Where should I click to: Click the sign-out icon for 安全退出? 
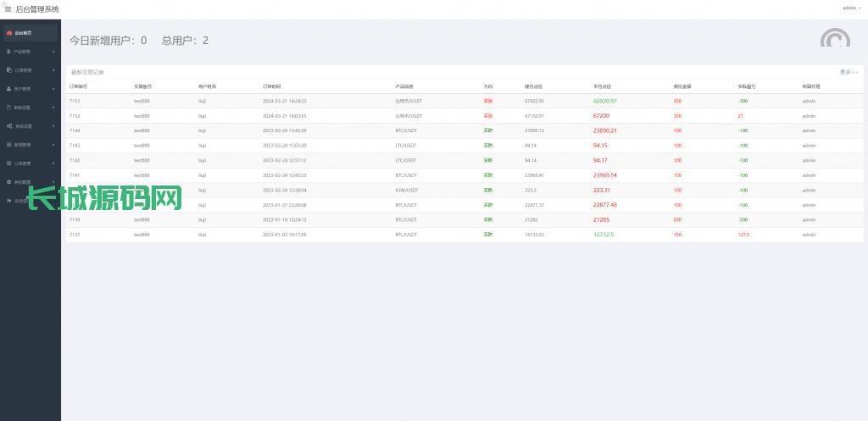pos(8,201)
